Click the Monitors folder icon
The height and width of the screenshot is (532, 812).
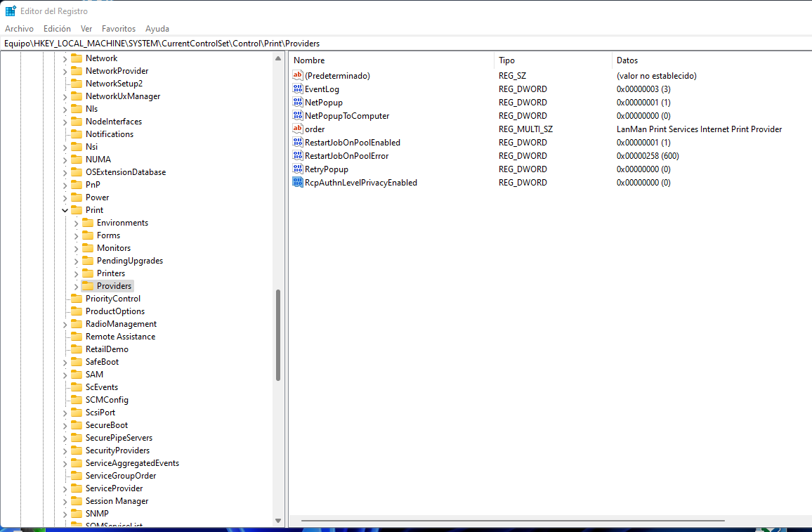pyautogui.click(x=88, y=248)
